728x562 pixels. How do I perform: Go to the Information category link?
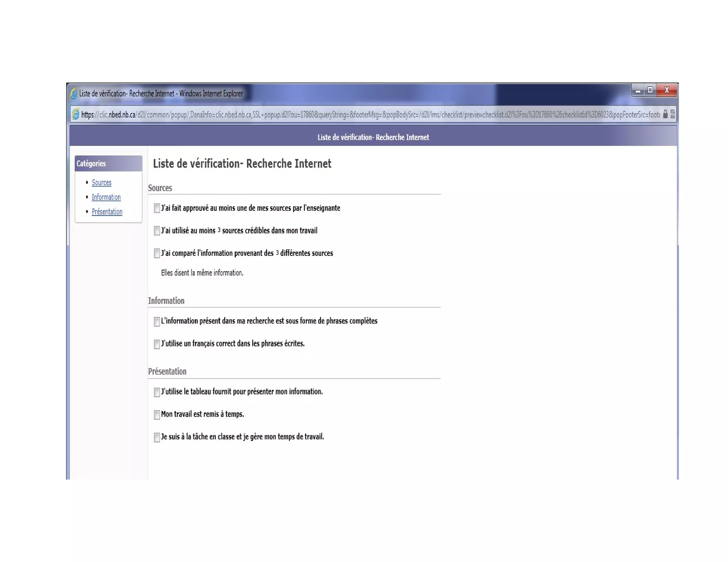click(x=106, y=197)
